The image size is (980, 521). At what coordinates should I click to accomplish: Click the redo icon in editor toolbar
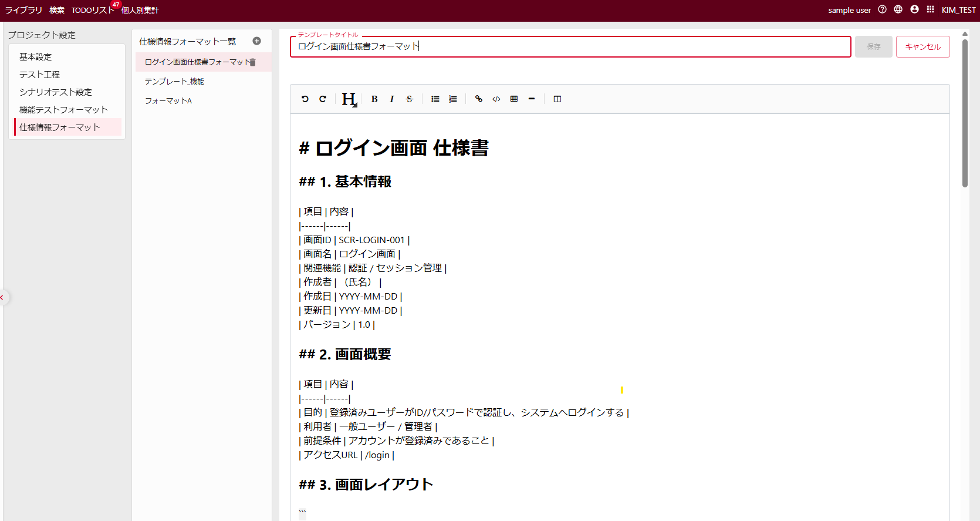pyautogui.click(x=322, y=99)
